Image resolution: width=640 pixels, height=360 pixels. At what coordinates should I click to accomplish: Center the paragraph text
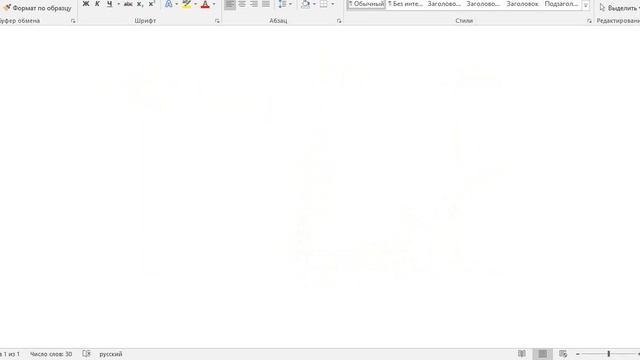coord(242,4)
